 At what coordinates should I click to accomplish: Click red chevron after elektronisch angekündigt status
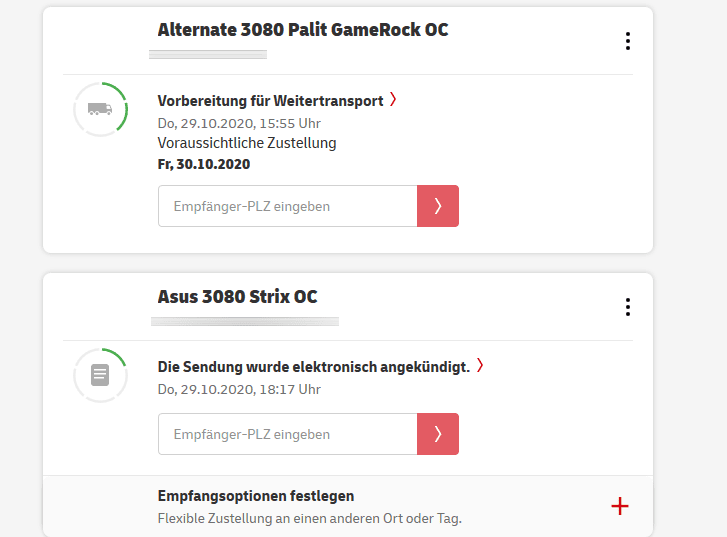click(x=480, y=365)
